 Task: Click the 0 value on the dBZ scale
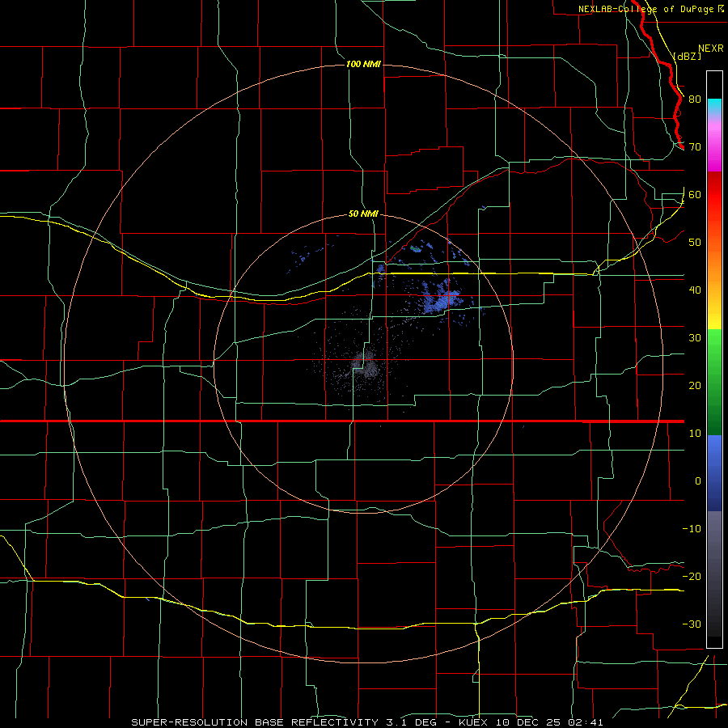point(698,481)
